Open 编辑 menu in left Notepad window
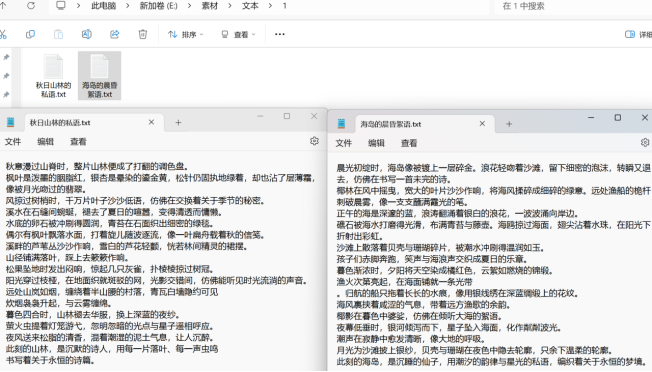The image size is (652, 372). (x=45, y=142)
